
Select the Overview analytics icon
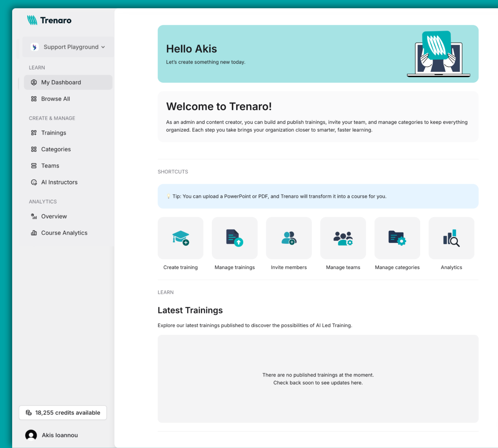pyautogui.click(x=34, y=216)
